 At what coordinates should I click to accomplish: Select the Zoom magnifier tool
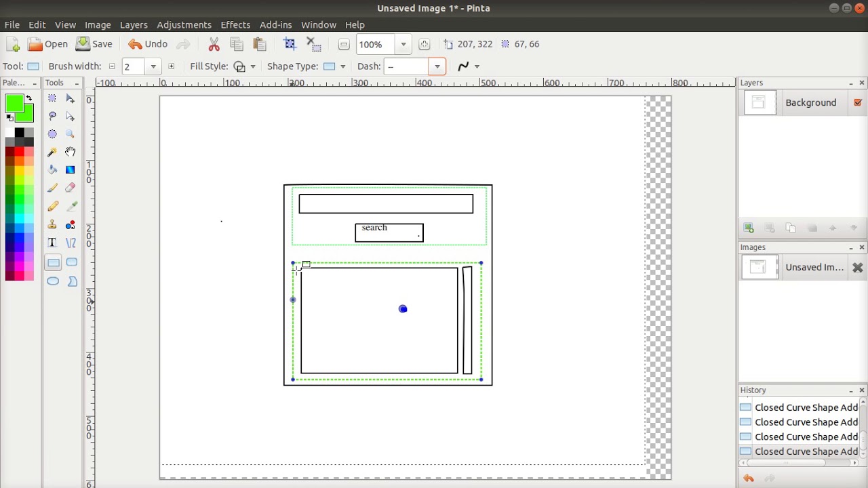(71, 134)
